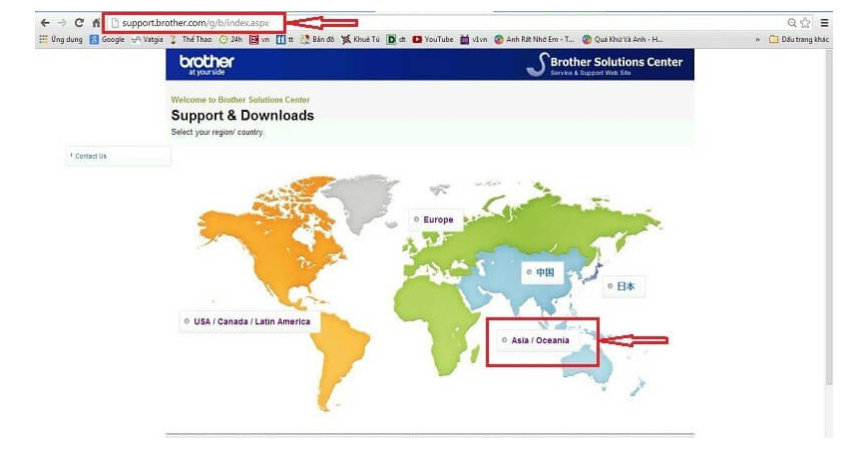The width and height of the screenshot is (868, 449).
Task: Reload the page with refresh icon
Action: [x=79, y=23]
